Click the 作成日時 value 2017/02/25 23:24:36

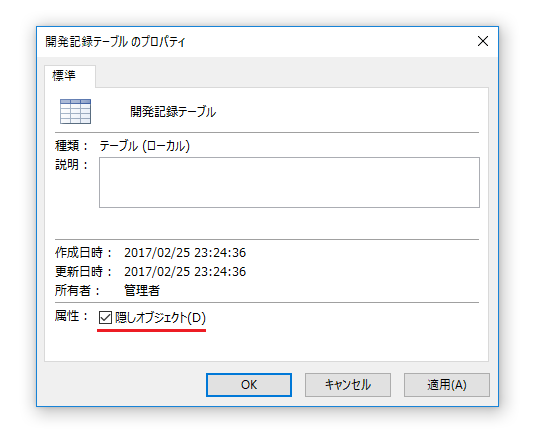pos(185,253)
